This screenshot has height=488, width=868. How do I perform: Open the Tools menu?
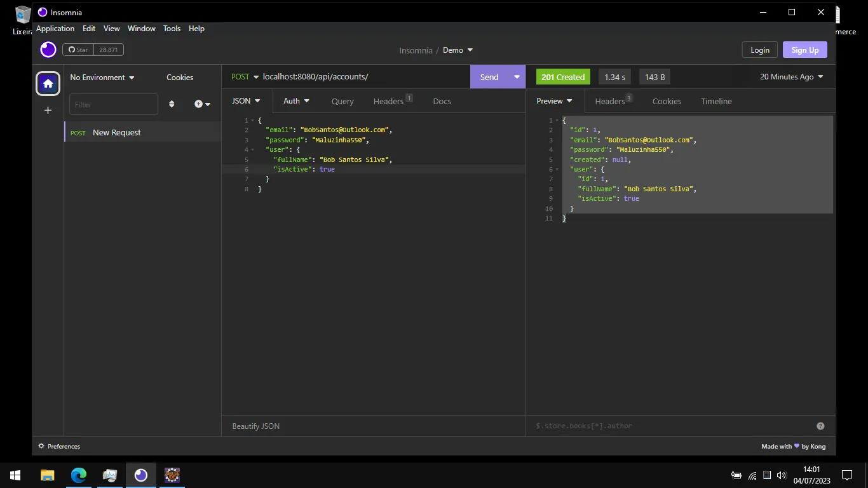click(x=172, y=29)
